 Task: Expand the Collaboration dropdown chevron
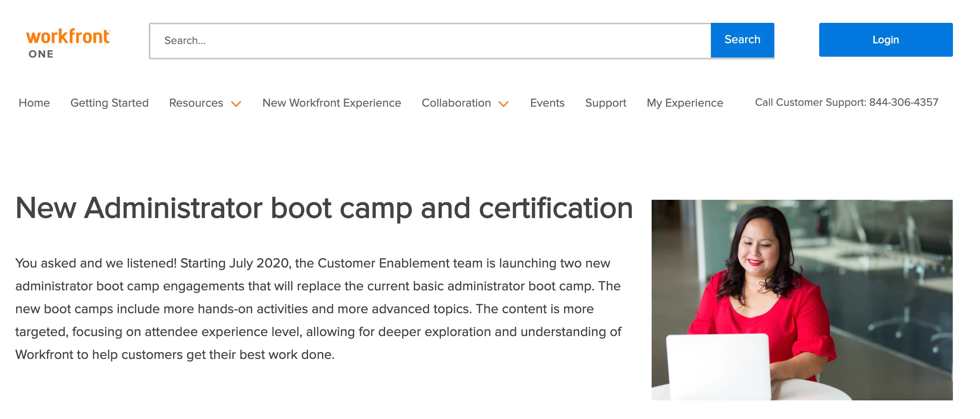click(504, 104)
